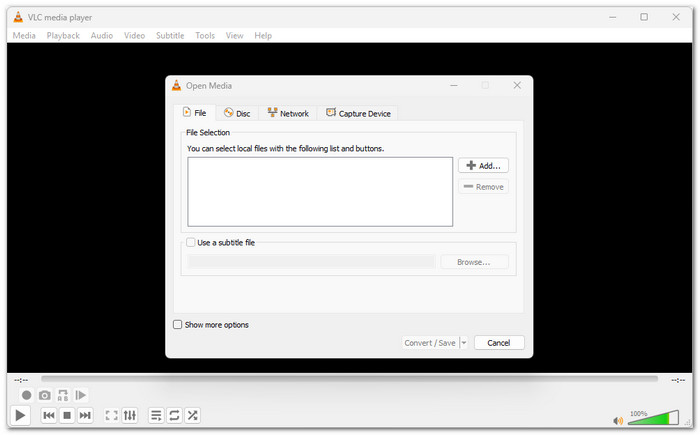Open the Playback menu

[63, 35]
